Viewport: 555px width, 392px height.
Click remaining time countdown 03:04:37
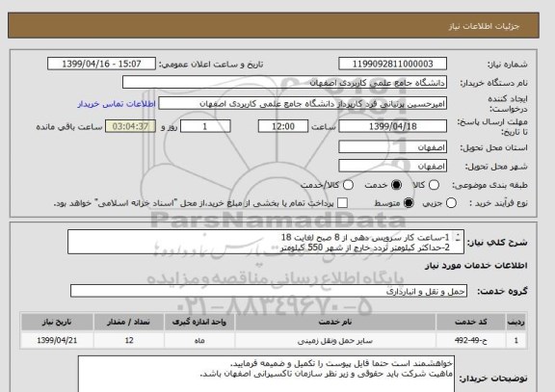click(130, 126)
